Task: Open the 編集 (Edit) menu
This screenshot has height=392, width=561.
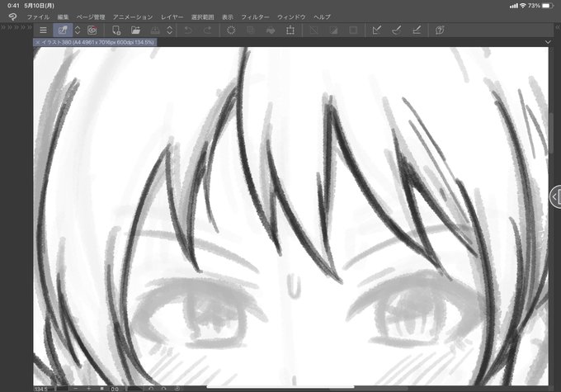Action: pos(63,17)
